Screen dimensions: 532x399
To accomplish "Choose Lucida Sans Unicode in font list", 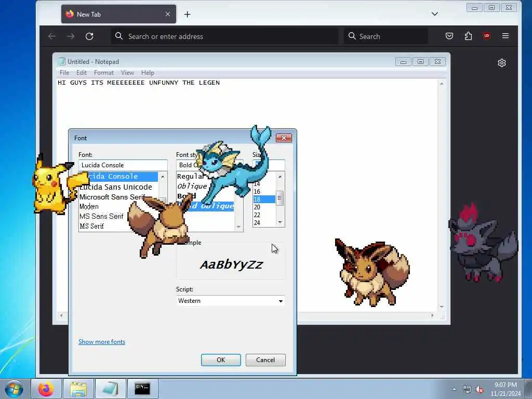I will [x=116, y=187].
